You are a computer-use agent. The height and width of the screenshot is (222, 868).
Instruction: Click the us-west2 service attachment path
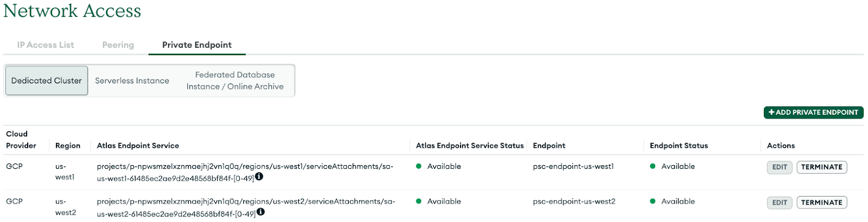[x=246, y=202]
